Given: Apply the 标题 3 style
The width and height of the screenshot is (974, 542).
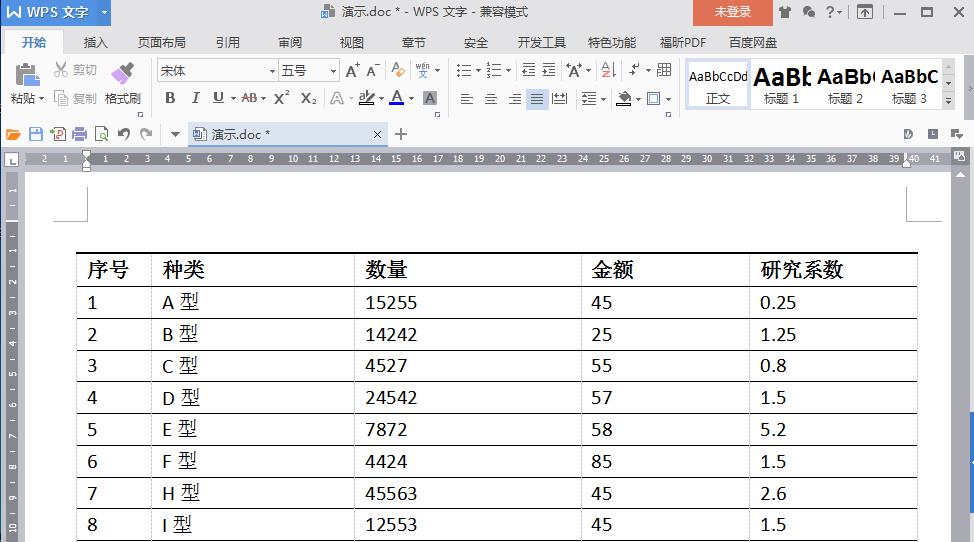Looking at the screenshot, I should pyautogui.click(x=909, y=85).
